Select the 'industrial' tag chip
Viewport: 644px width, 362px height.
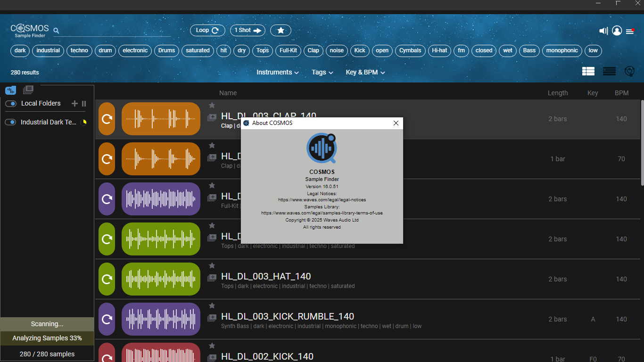[x=48, y=50]
